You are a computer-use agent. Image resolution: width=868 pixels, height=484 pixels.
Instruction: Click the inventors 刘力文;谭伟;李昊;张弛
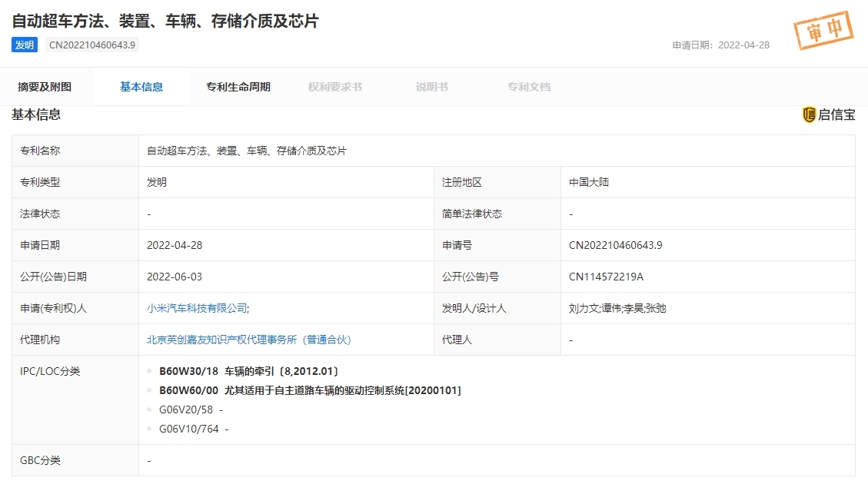(617, 308)
